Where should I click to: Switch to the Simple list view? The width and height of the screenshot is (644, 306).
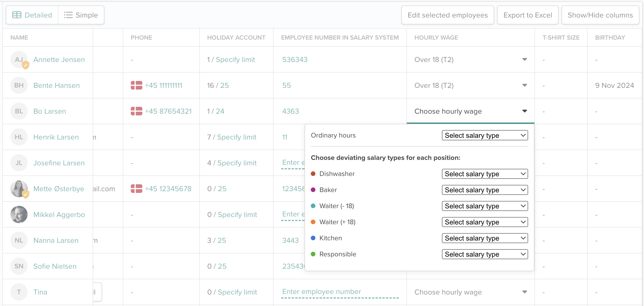pyautogui.click(x=81, y=15)
